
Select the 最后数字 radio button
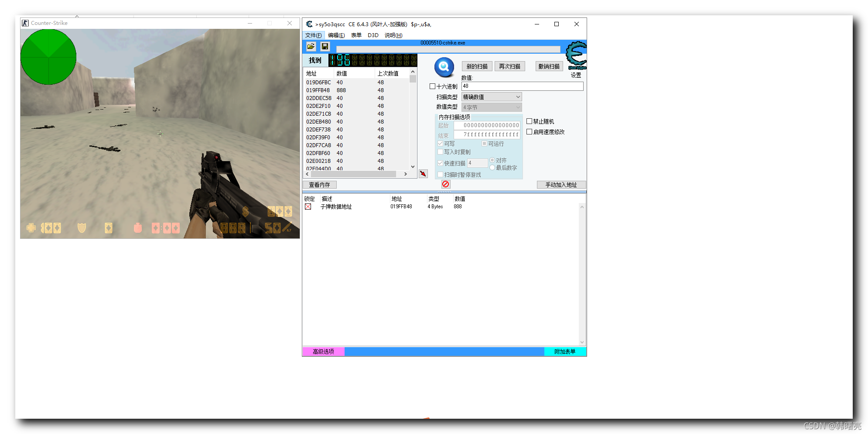[x=492, y=168]
